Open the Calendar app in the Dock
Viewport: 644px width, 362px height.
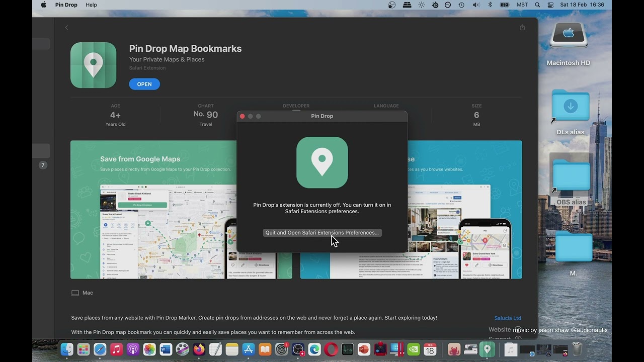click(430, 349)
